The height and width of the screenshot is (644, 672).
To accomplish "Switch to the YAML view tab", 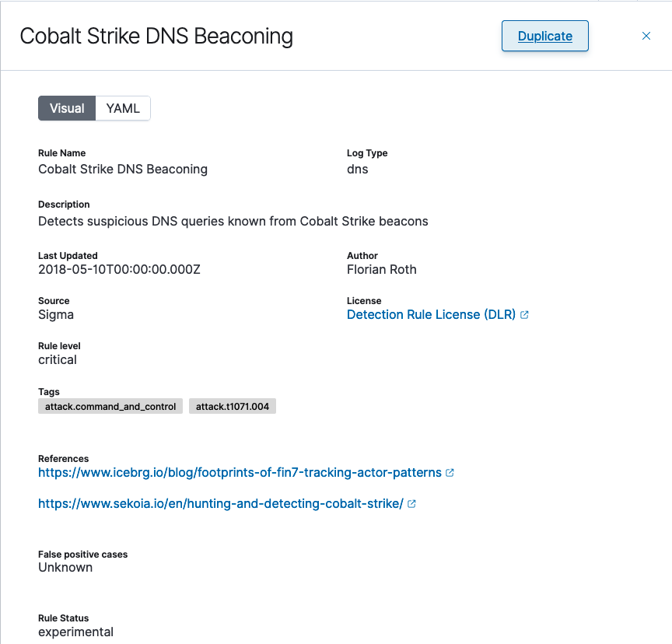I will click(123, 108).
